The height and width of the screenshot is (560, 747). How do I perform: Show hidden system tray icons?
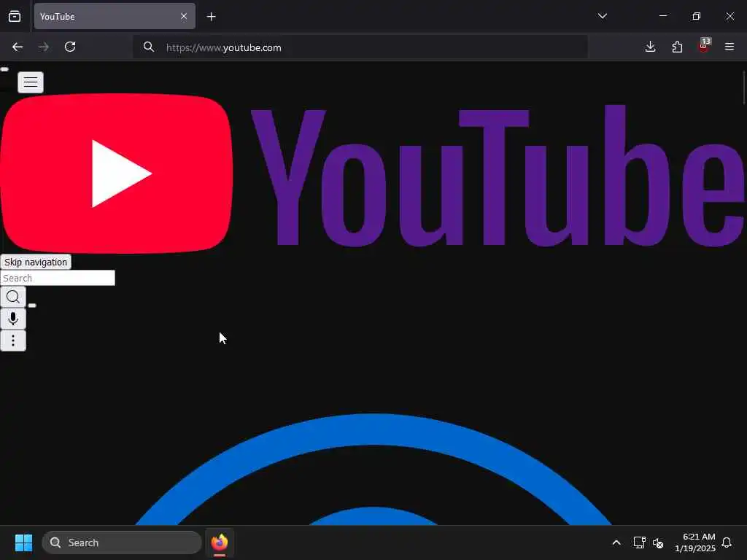coord(616,542)
